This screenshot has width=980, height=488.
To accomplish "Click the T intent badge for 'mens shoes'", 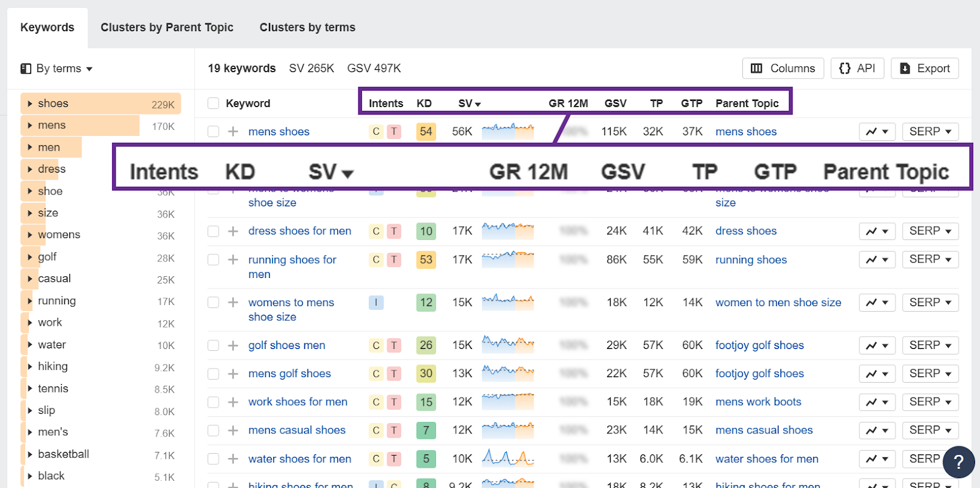I will (394, 132).
